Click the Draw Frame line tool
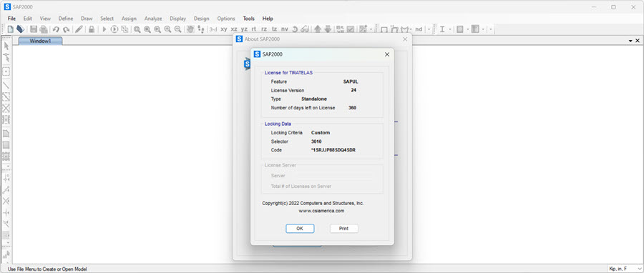Viewport: 644px width, 273px height. click(x=6, y=85)
